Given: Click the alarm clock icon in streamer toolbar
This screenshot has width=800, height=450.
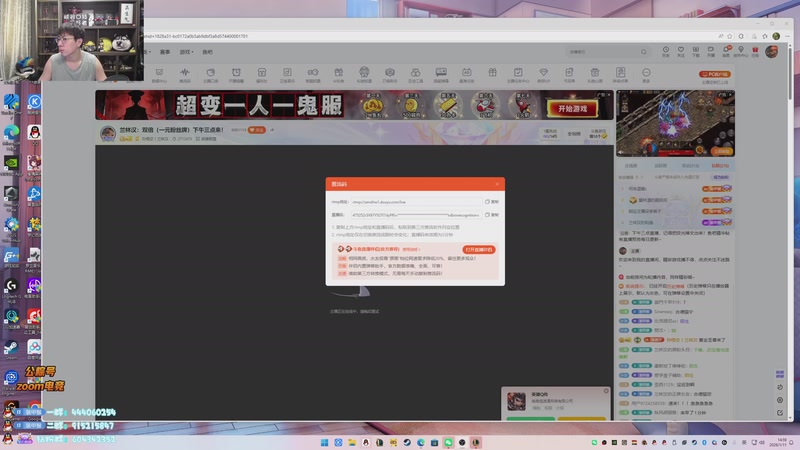Looking at the screenshot, I should (236, 74).
